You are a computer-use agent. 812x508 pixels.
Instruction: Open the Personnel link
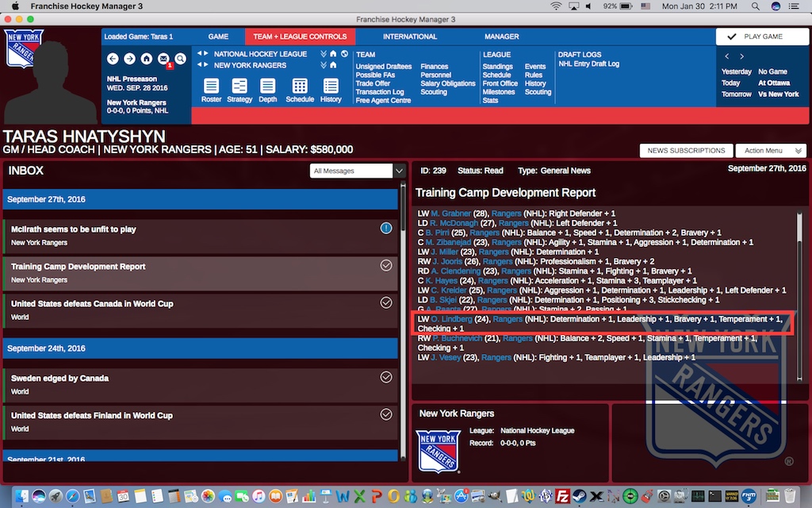click(x=435, y=75)
